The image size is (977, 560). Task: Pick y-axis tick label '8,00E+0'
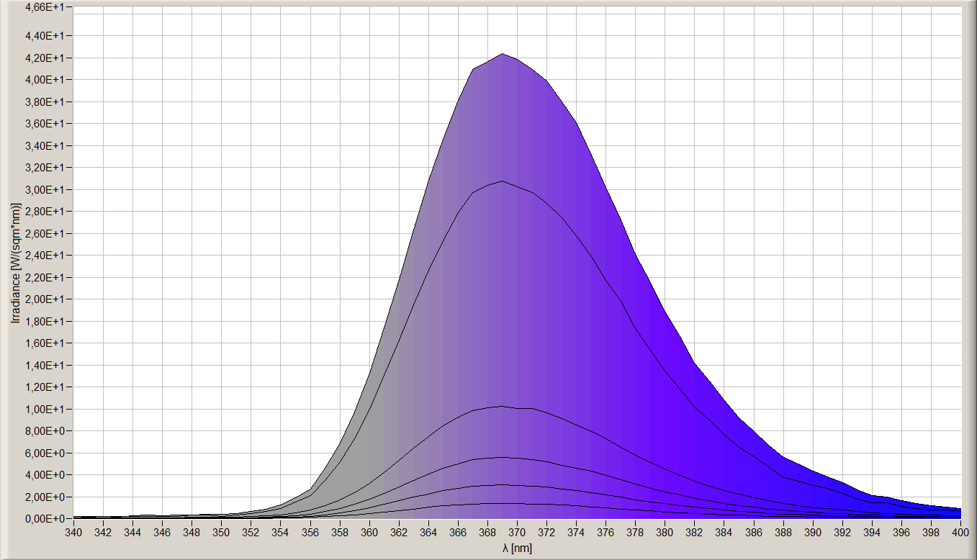[x=45, y=430]
